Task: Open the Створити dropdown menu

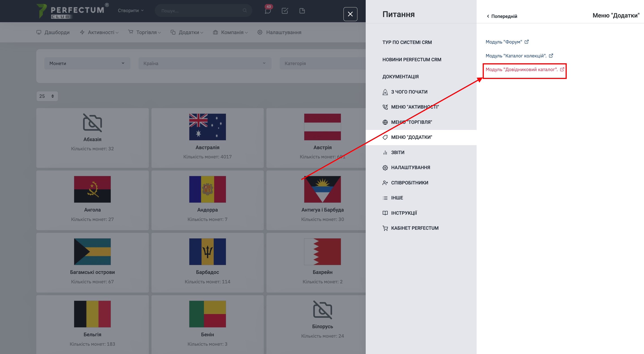Action: [x=130, y=11]
